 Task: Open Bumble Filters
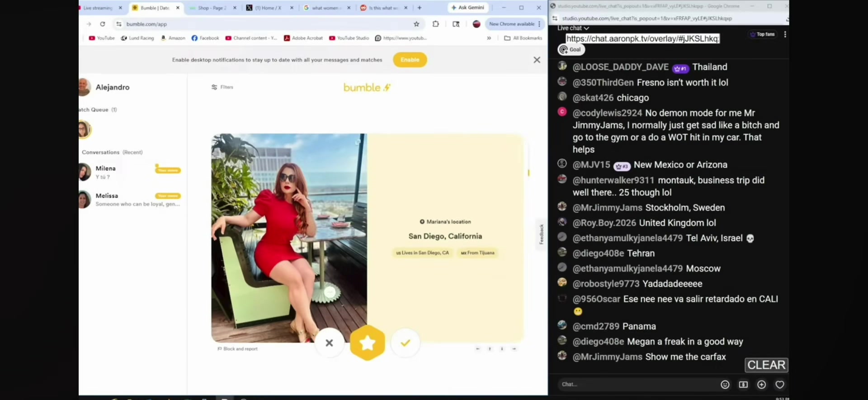pos(222,87)
